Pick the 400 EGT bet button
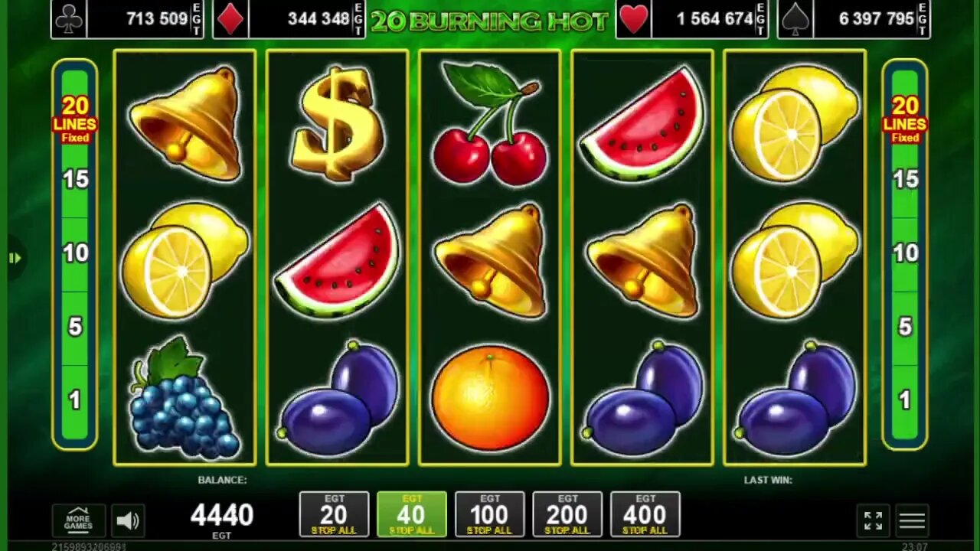This screenshot has width=980, height=551. coord(645,514)
